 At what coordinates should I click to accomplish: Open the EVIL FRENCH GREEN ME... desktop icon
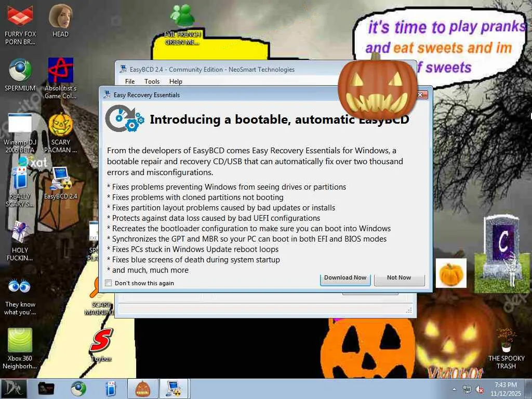click(x=182, y=24)
